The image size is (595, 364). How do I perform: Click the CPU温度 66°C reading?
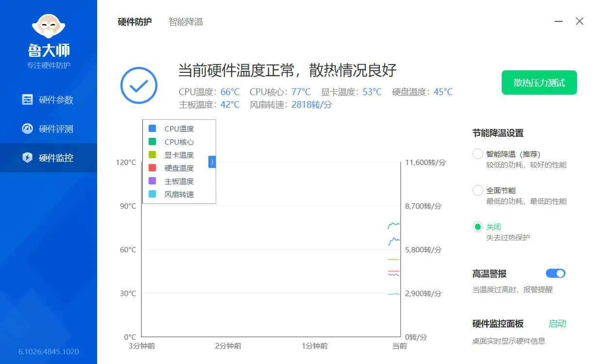209,92
